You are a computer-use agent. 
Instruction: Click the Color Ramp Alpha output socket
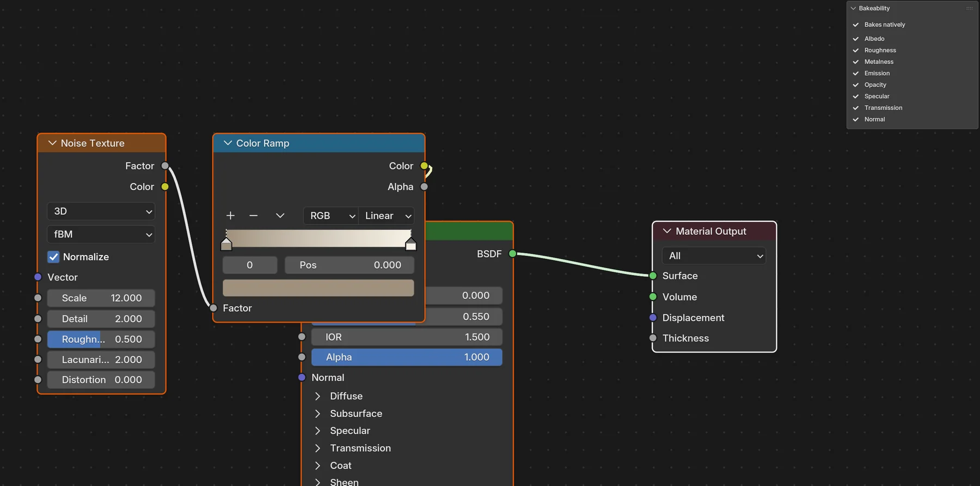tap(424, 186)
